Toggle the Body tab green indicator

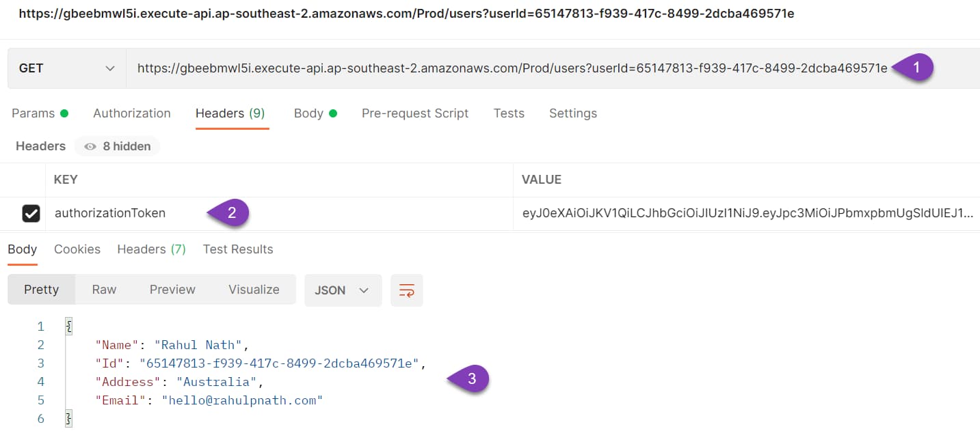(x=334, y=113)
